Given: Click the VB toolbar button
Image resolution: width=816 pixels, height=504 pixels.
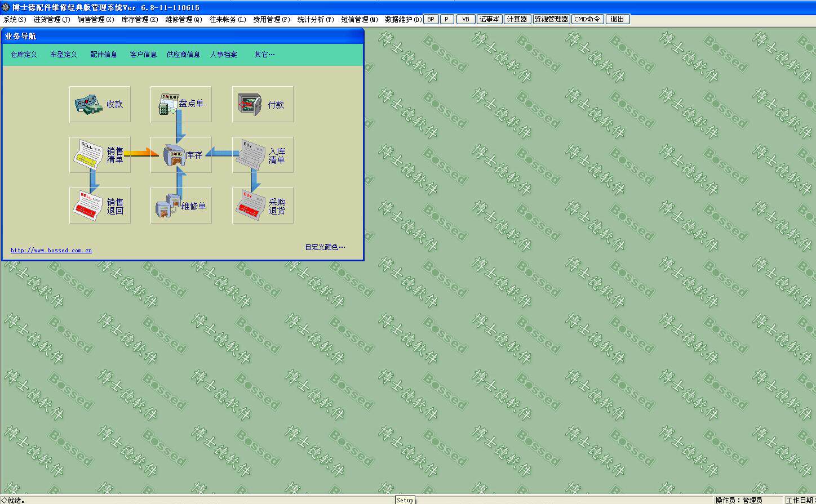Looking at the screenshot, I should [465, 19].
